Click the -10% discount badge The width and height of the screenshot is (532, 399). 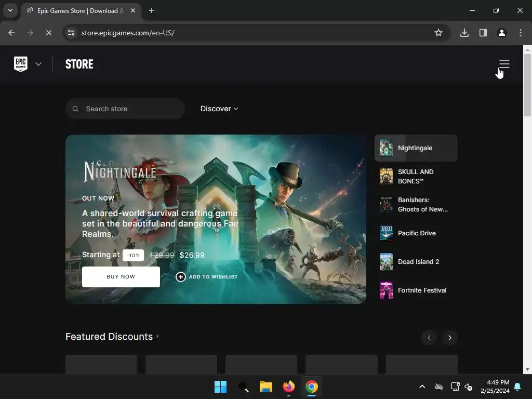[133, 255]
